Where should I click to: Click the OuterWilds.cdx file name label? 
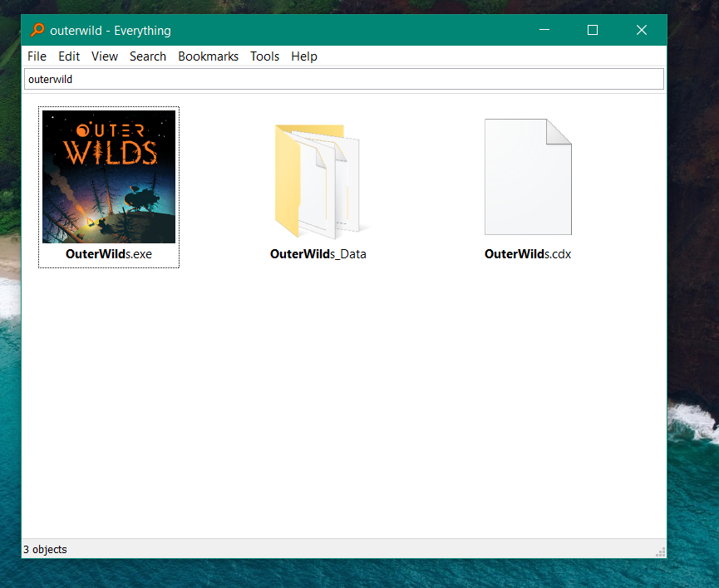tap(528, 254)
